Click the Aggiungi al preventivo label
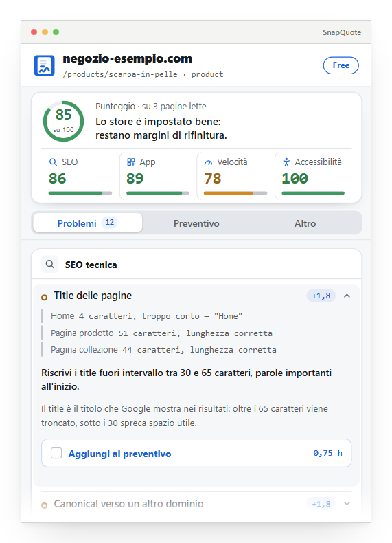This screenshot has height=543, width=392. point(119,454)
